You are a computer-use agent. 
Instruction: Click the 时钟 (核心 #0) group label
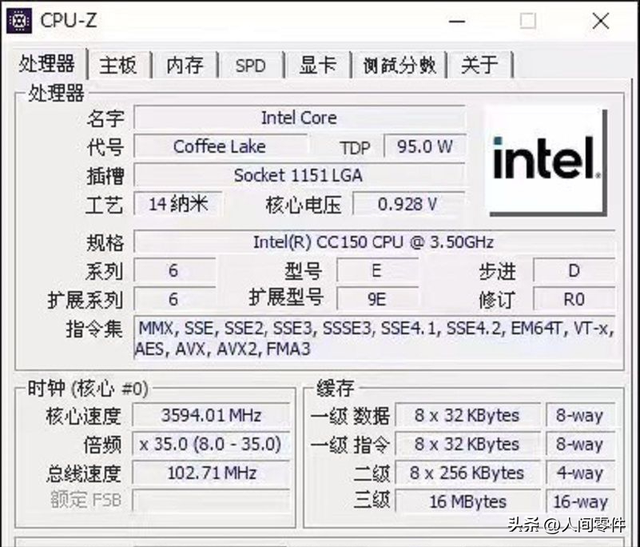(x=88, y=388)
